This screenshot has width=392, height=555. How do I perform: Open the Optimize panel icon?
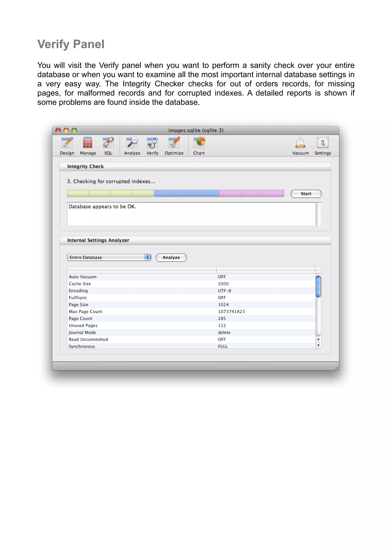point(174,146)
